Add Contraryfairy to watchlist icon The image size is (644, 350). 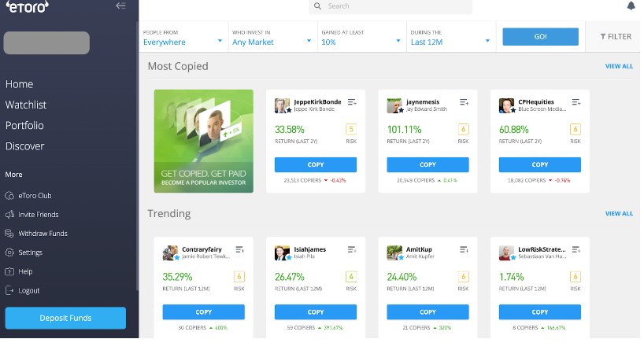240,249
